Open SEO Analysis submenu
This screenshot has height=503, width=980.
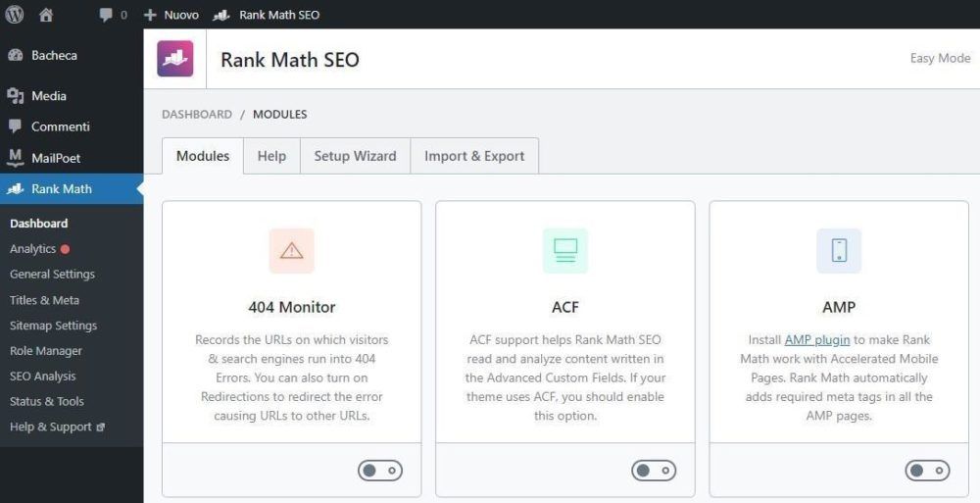(x=42, y=376)
